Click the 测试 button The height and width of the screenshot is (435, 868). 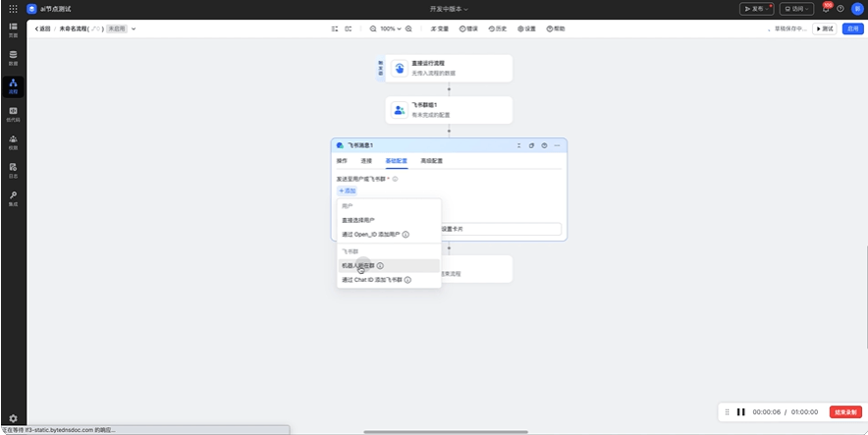[x=824, y=28]
